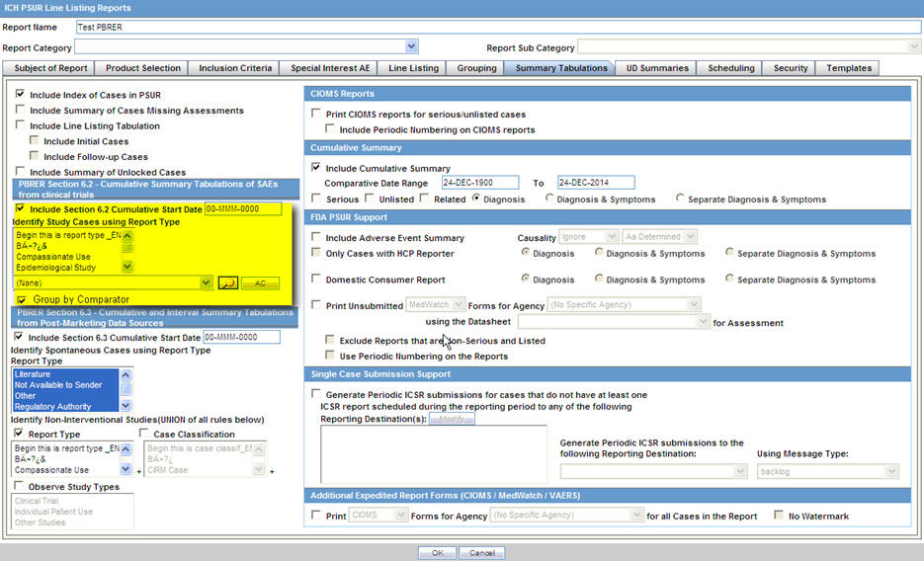
Task: Select Diagnosis & Symptoms radio in Cumulative Summary
Action: tap(549, 199)
